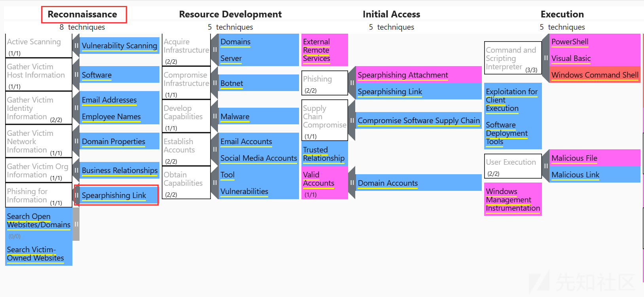This screenshot has height=297, width=644.
Task: Select Windows Command Shell sub-technique
Action: (x=595, y=75)
